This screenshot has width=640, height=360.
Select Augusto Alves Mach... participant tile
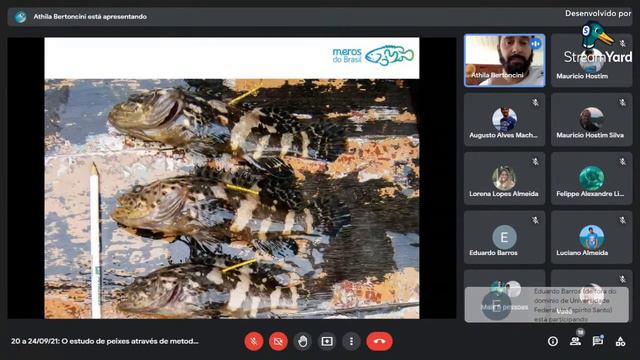504,120
